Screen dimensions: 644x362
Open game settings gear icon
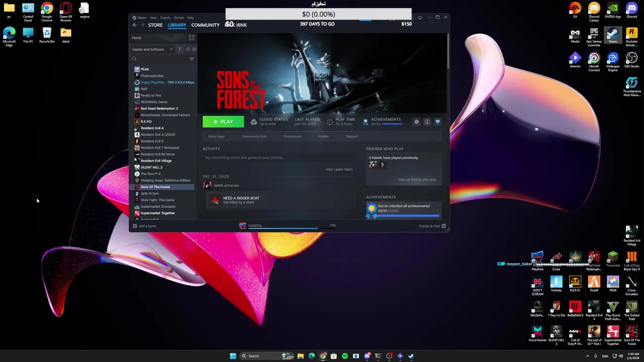tap(416, 122)
